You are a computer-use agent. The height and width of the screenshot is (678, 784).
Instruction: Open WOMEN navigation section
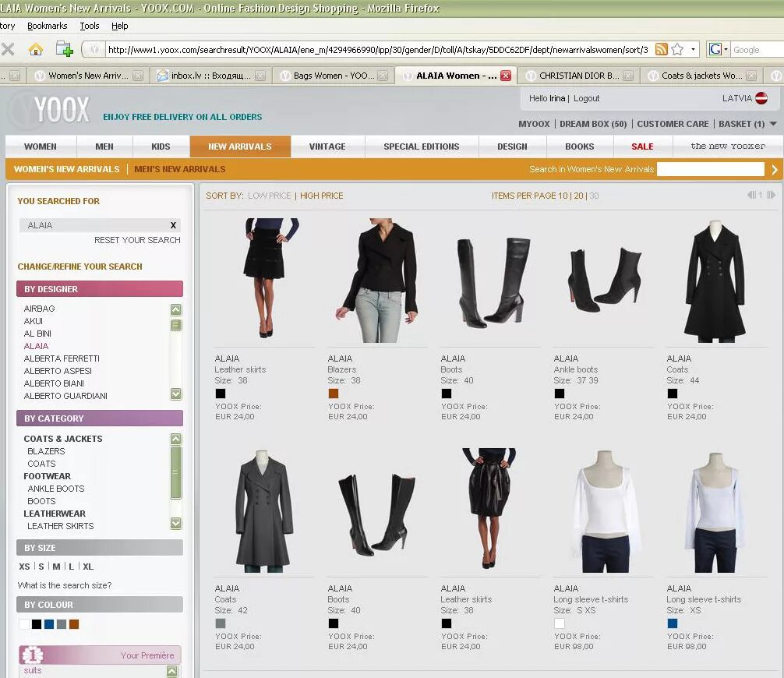pyautogui.click(x=41, y=147)
